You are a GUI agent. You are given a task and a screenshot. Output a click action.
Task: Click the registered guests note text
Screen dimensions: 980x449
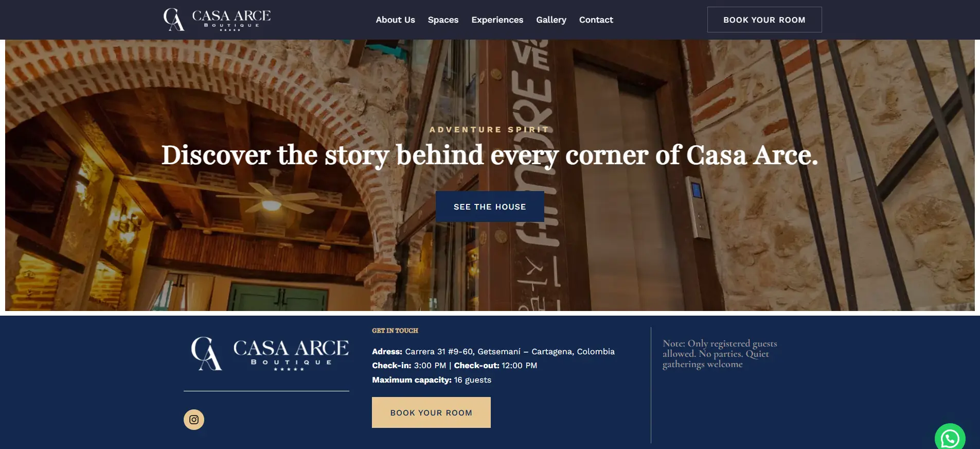[x=720, y=354]
